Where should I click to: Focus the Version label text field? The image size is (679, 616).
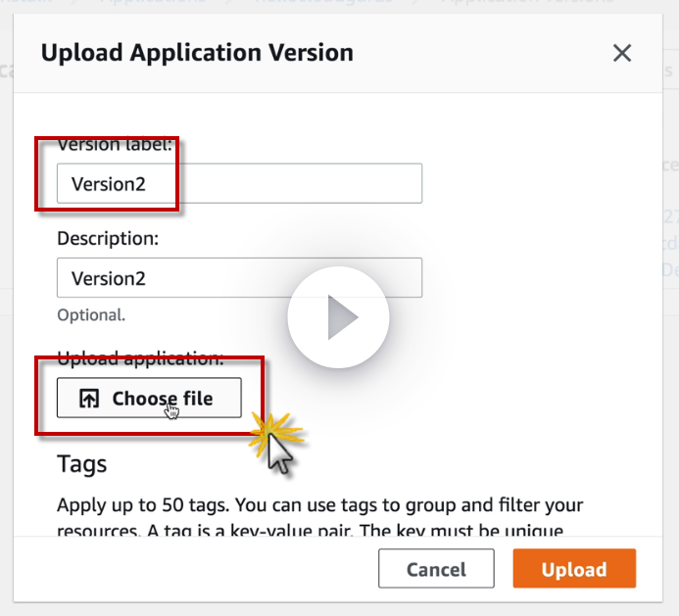(x=239, y=183)
